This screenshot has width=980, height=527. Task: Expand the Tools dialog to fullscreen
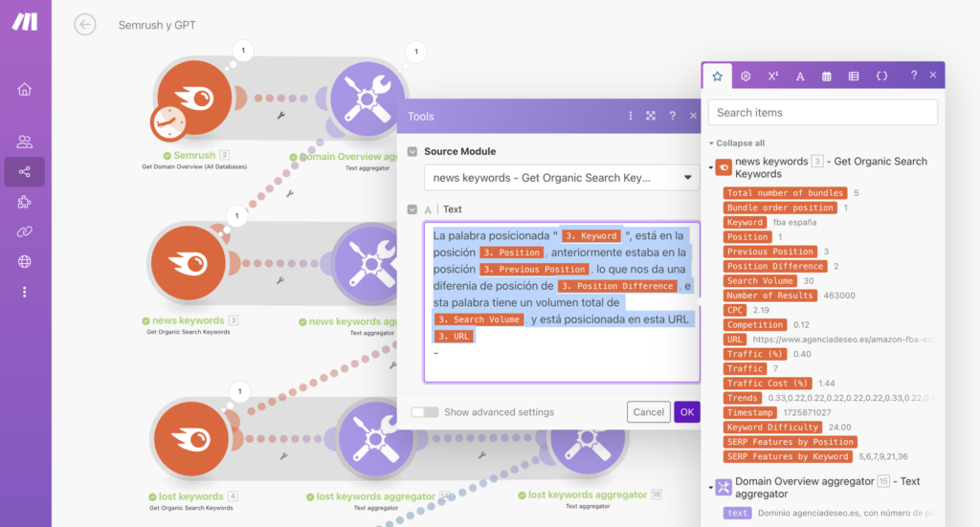651,116
